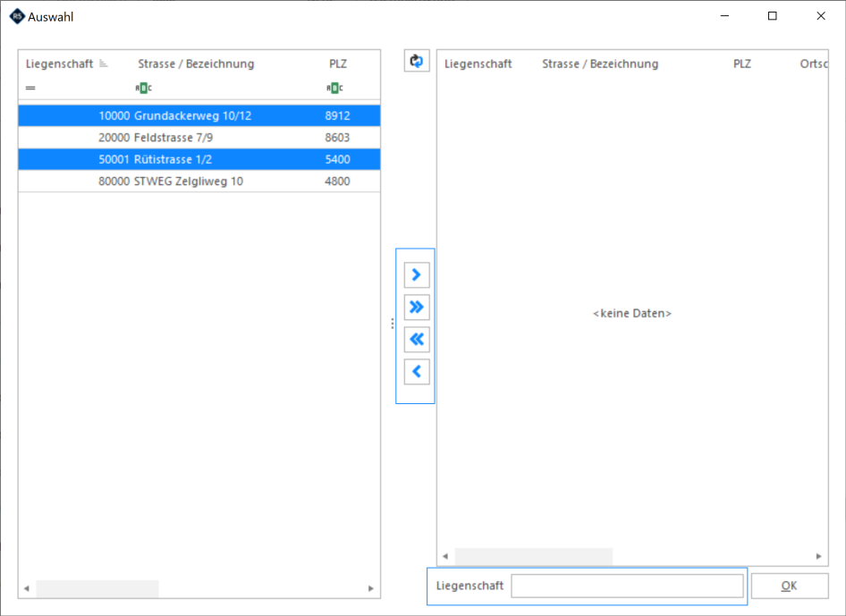This screenshot has width=846, height=616.
Task: Click right panel scrollbar right arrow
Action: [x=818, y=556]
